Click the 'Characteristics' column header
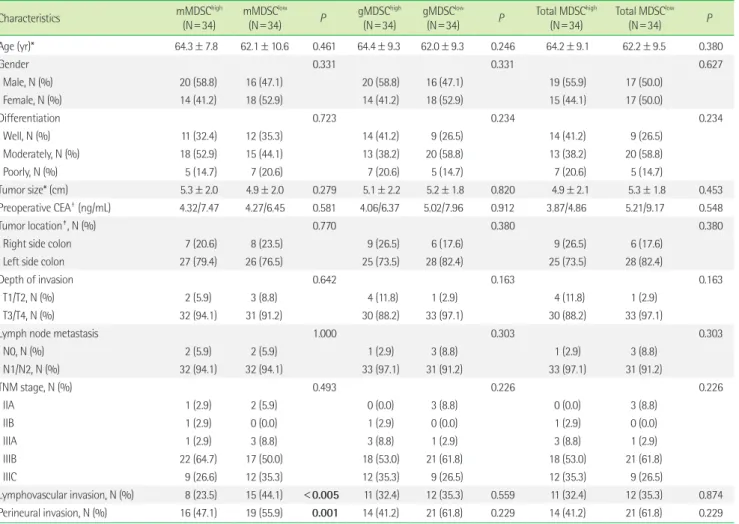Image resolution: width=739 pixels, height=524 pixels. pos(30,18)
